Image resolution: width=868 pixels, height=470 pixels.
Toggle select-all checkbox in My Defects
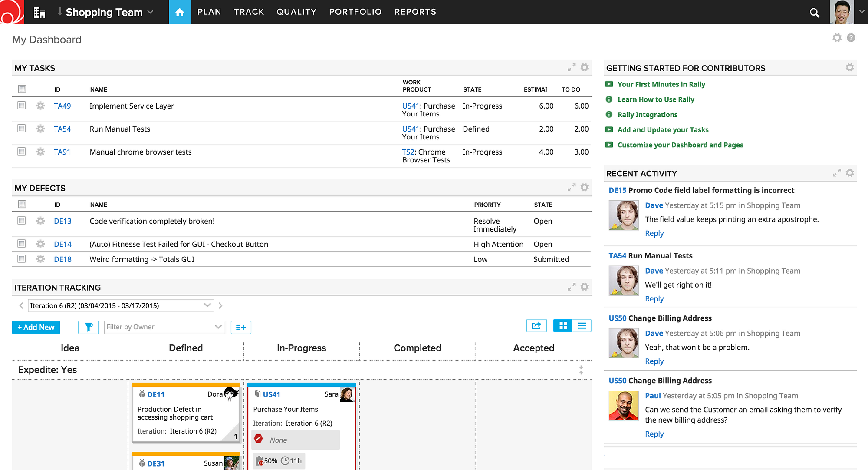22,204
